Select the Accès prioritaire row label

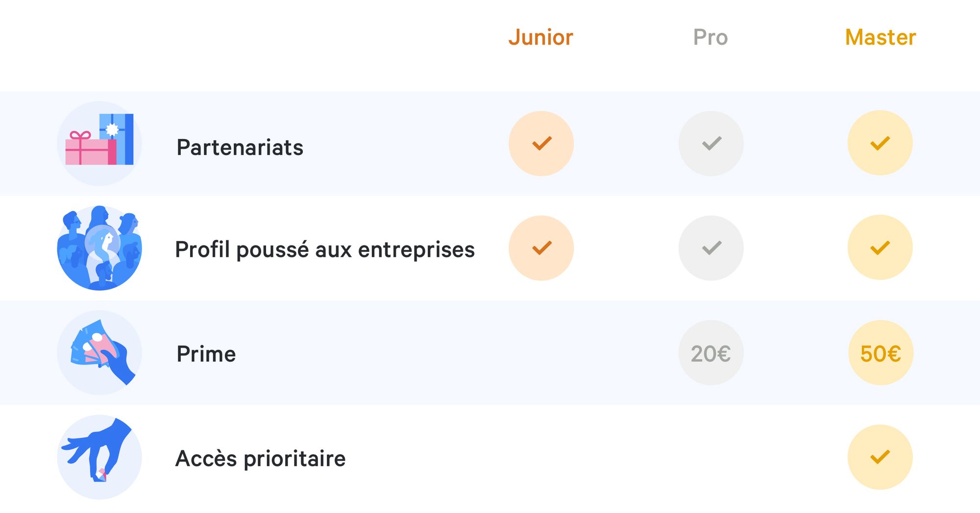point(261,459)
